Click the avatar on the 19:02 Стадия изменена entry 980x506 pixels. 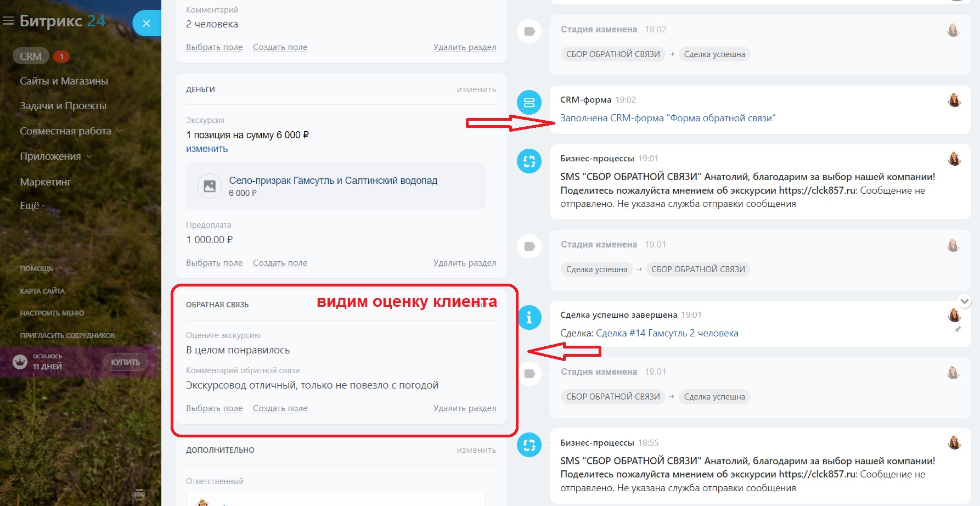(x=953, y=30)
